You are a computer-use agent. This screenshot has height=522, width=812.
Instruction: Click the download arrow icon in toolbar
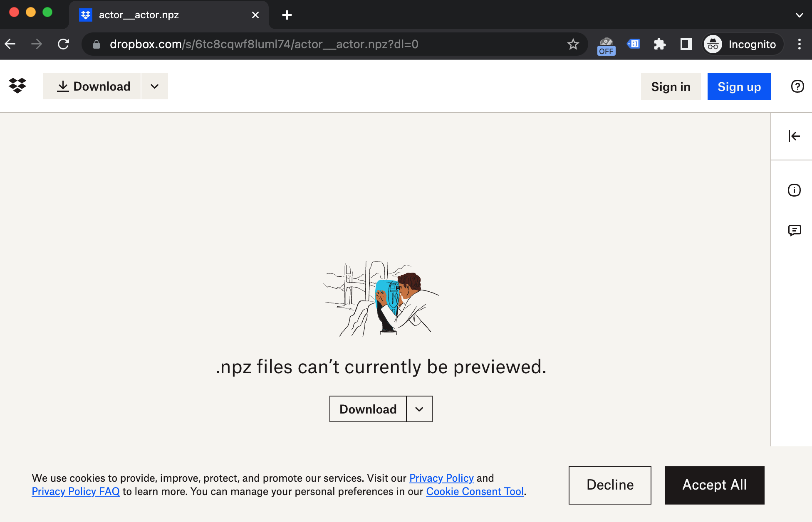(63, 86)
